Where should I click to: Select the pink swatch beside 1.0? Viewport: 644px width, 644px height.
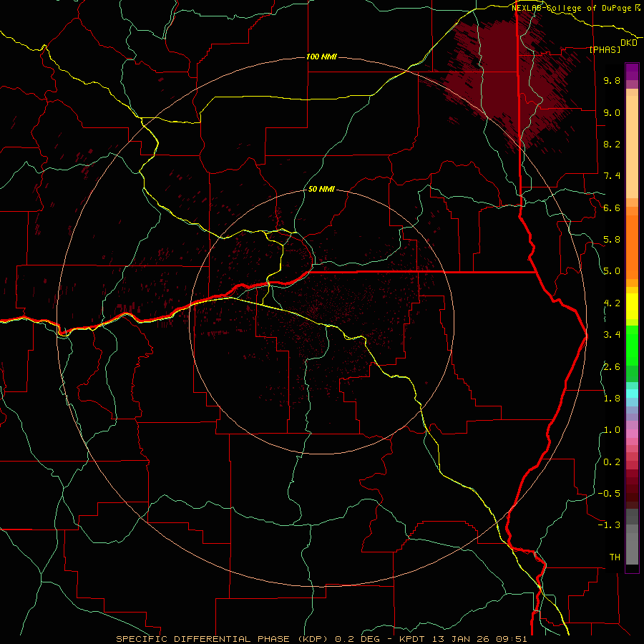[x=632, y=434]
